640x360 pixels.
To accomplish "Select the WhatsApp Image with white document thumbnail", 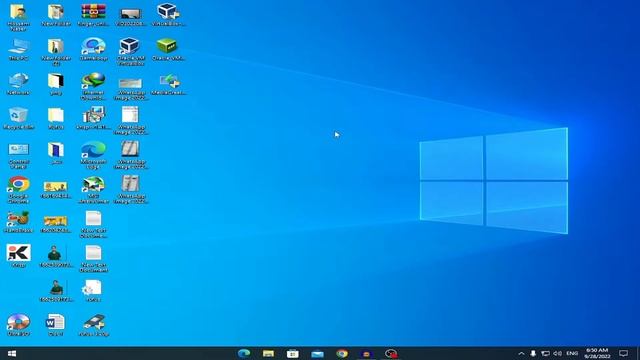I will pos(131,120).
